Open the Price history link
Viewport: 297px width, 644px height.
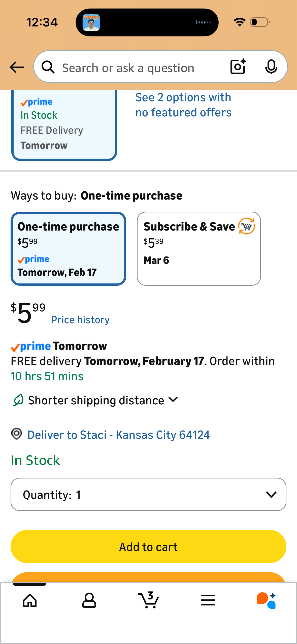click(80, 320)
